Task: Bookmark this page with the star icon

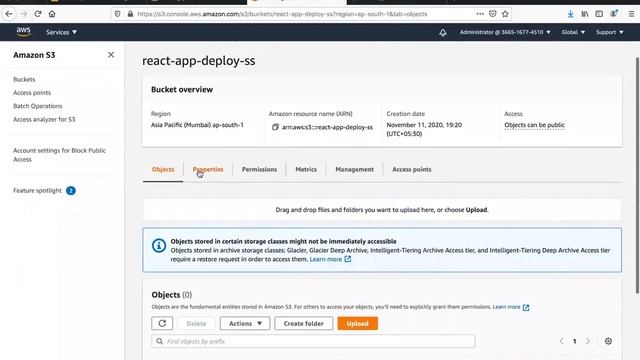Action: coord(505,14)
